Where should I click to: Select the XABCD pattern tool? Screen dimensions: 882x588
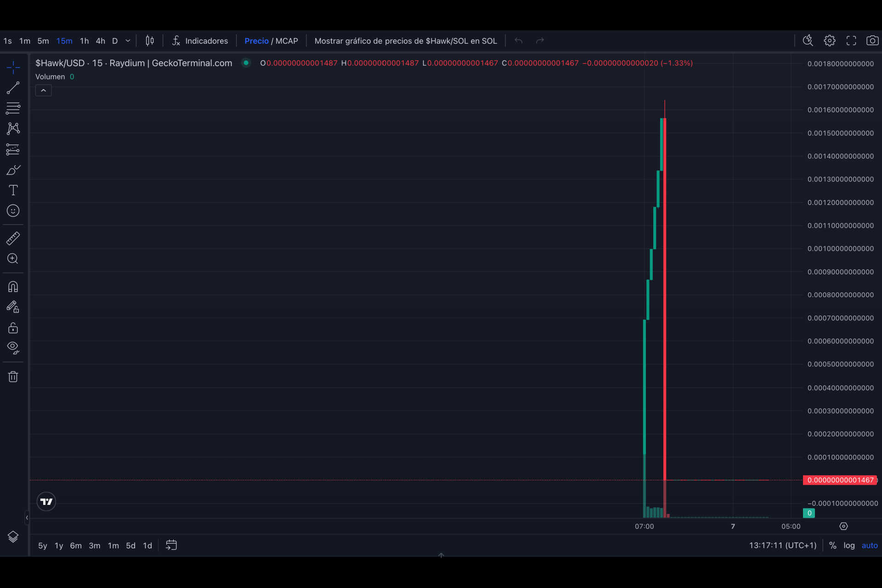point(13,129)
